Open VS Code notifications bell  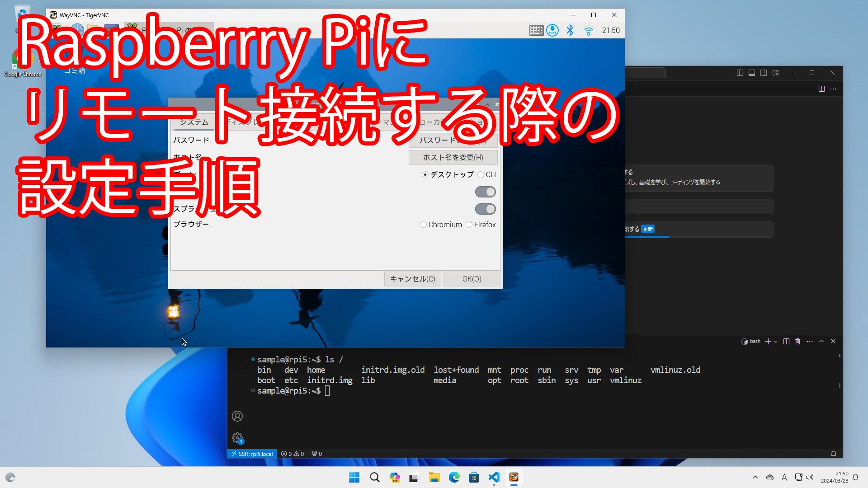(834, 454)
